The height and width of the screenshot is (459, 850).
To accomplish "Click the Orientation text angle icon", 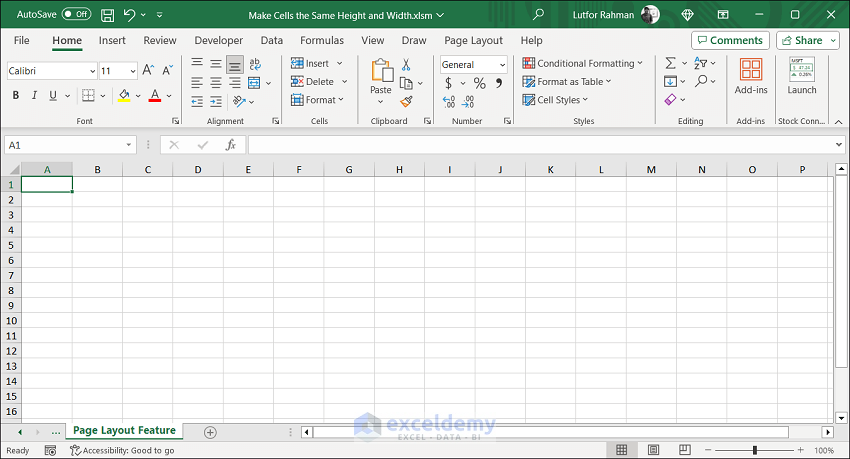I will click(x=239, y=101).
